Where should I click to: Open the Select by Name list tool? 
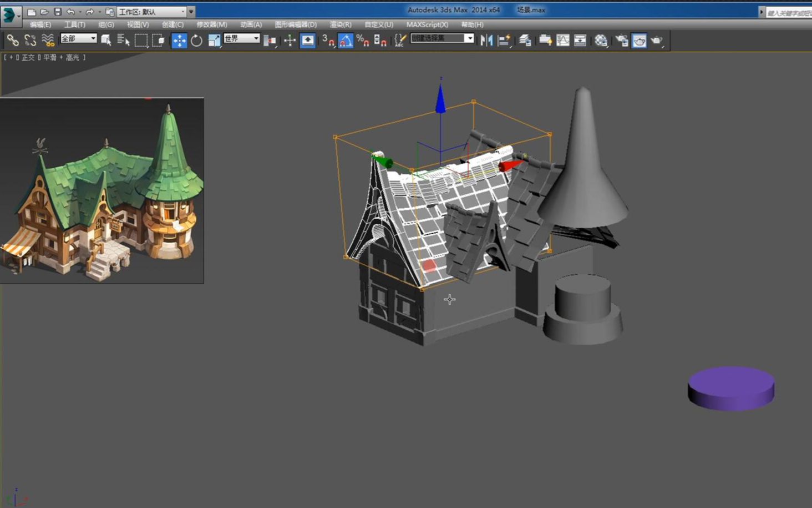pyautogui.click(x=123, y=40)
